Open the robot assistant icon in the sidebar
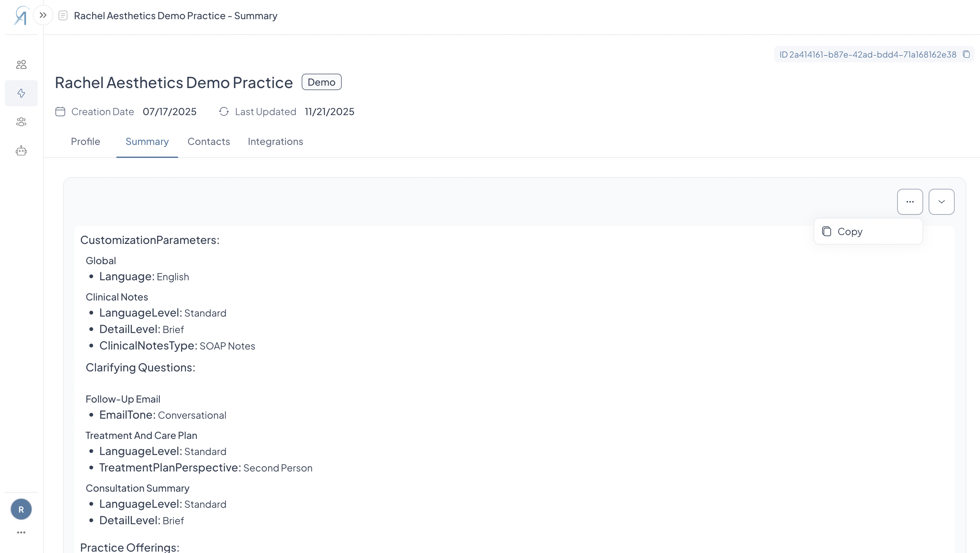This screenshot has height=553, width=980. click(x=21, y=151)
